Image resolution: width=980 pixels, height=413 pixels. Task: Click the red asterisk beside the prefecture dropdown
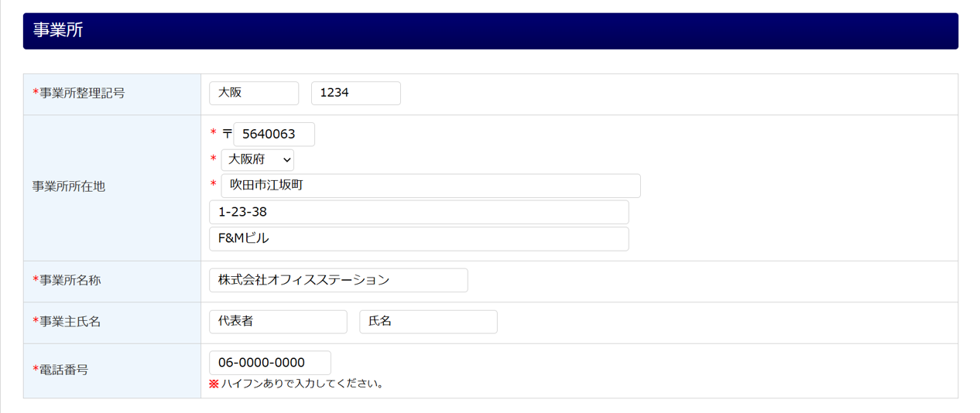point(214,160)
